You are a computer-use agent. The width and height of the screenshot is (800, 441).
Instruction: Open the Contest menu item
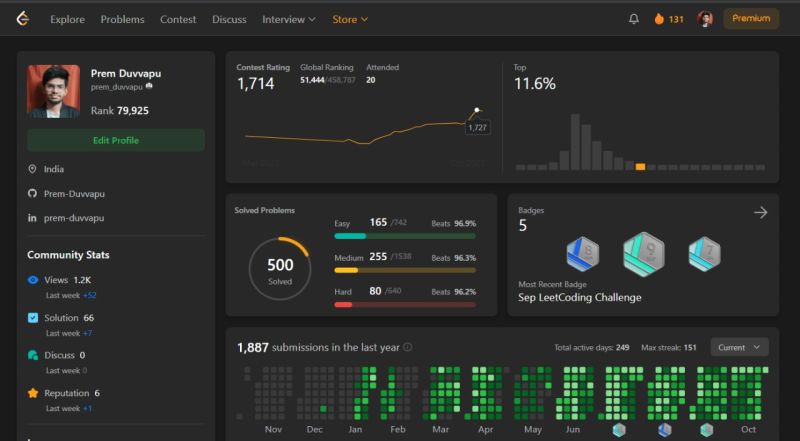(178, 19)
